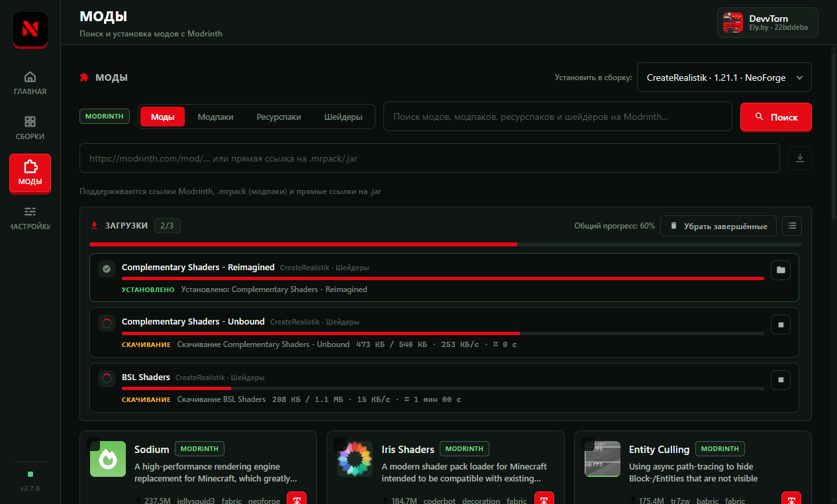
Task: Stop the BSL Shaders download
Action: [781, 380]
